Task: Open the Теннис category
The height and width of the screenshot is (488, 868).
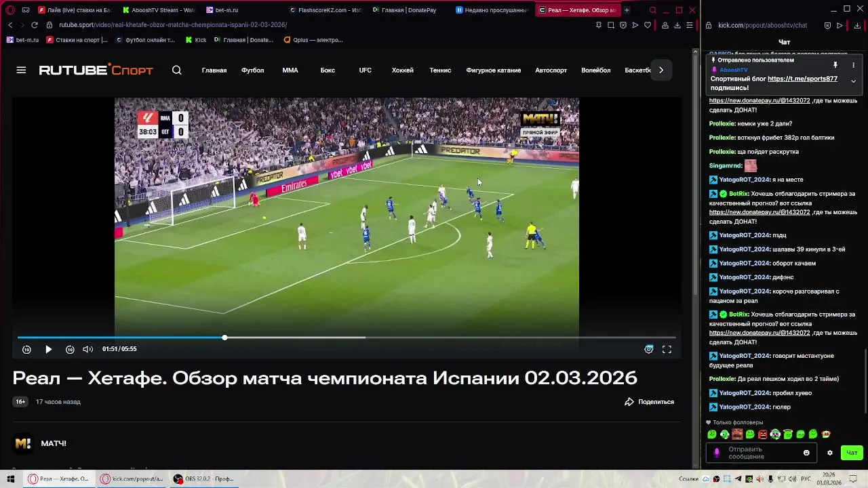Action: [x=440, y=70]
